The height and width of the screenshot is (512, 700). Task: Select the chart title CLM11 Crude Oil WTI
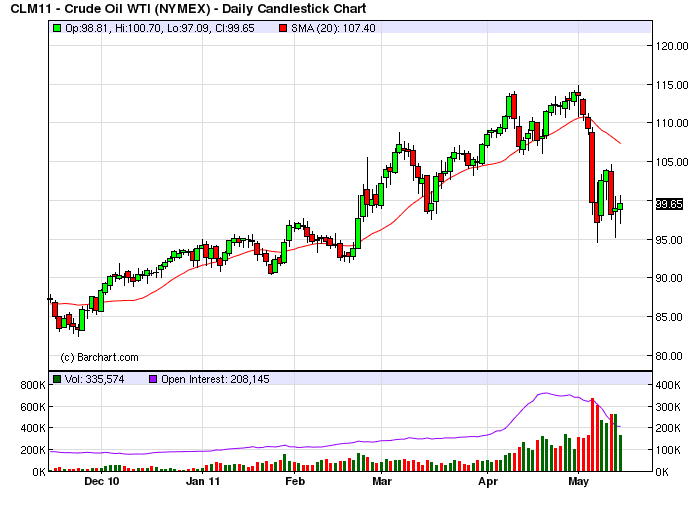tap(188, 8)
